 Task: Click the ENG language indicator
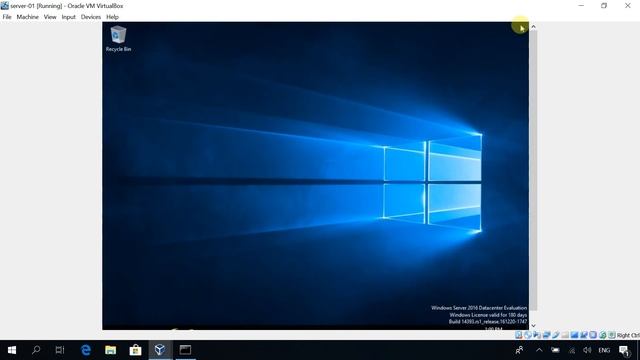604,350
